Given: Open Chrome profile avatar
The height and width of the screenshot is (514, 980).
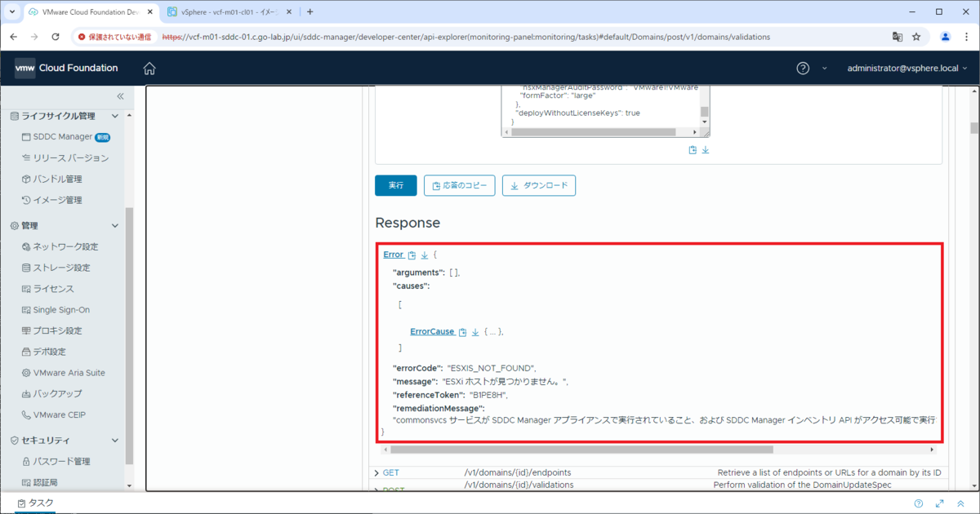Looking at the screenshot, I should tap(945, 37).
